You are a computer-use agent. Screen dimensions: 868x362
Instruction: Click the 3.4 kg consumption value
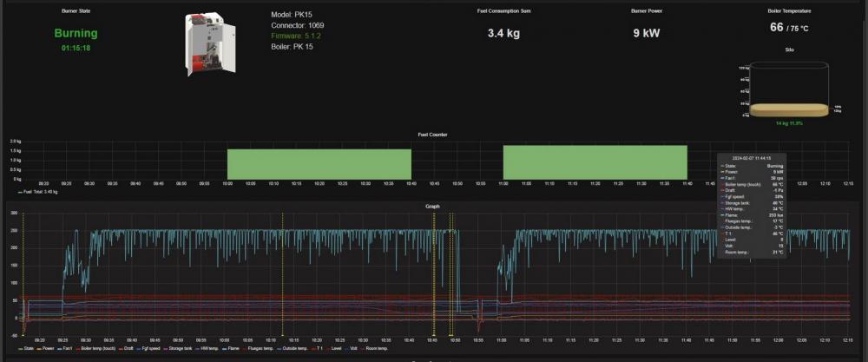coord(503,33)
